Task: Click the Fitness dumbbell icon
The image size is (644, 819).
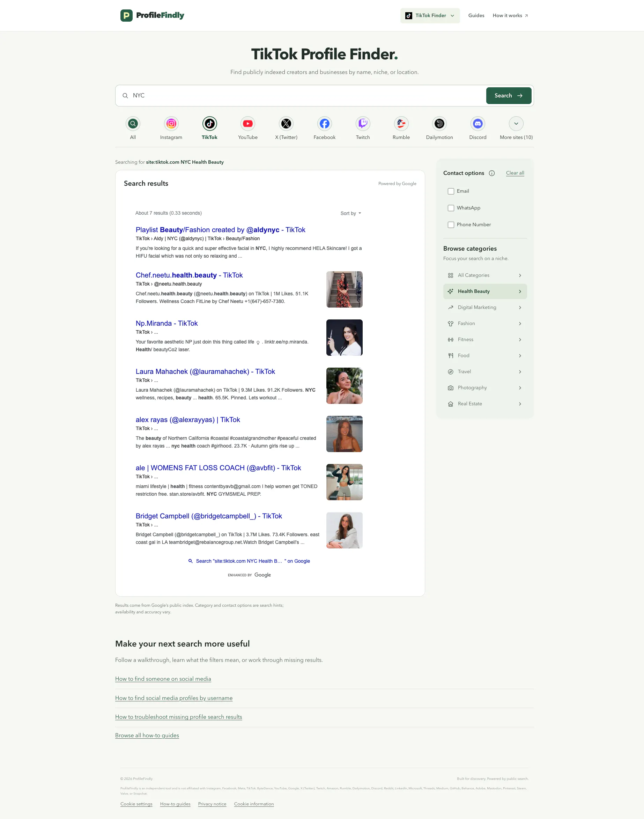Action: coord(451,339)
